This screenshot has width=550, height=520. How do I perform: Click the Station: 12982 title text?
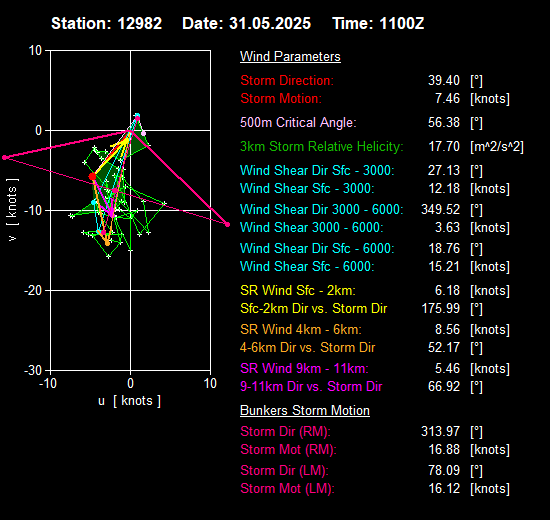[x=107, y=24]
